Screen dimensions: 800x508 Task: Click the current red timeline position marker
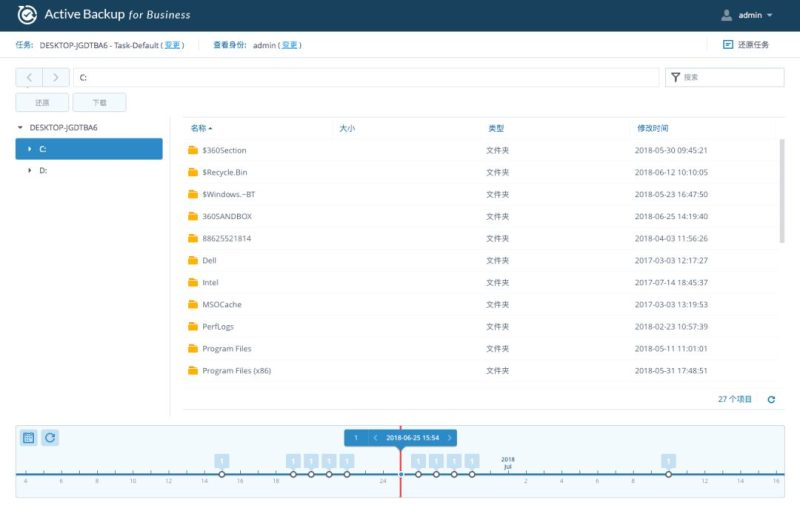pos(401,474)
